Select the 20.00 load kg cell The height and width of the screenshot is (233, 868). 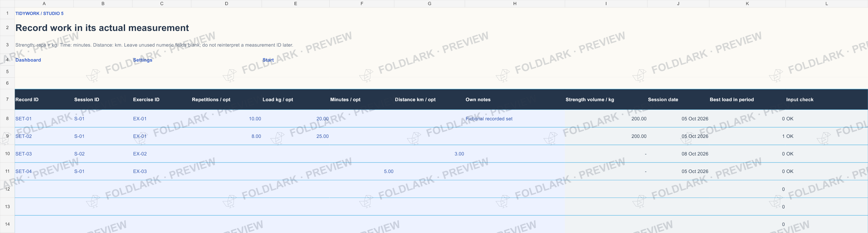(x=296, y=119)
